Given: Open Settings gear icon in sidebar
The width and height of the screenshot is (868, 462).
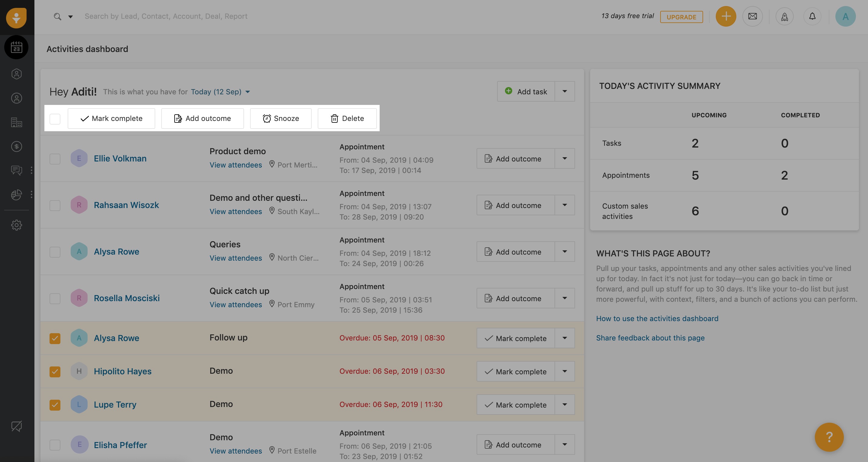Looking at the screenshot, I should coord(16,225).
